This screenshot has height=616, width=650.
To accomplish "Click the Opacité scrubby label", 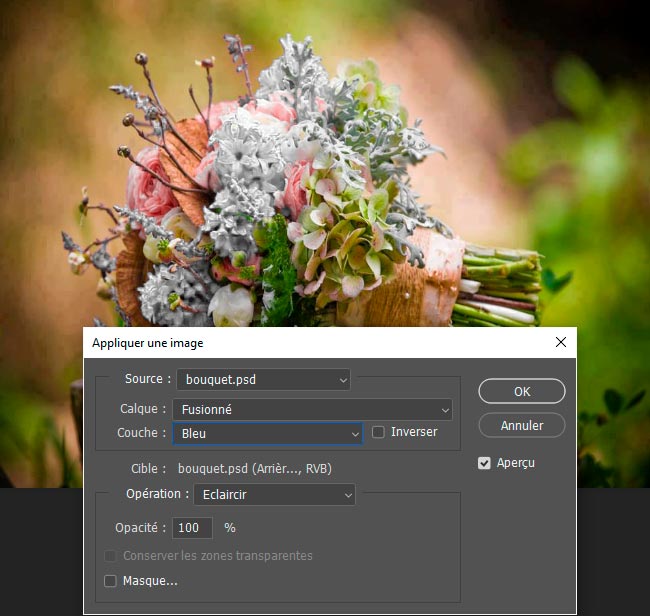I will point(140,528).
